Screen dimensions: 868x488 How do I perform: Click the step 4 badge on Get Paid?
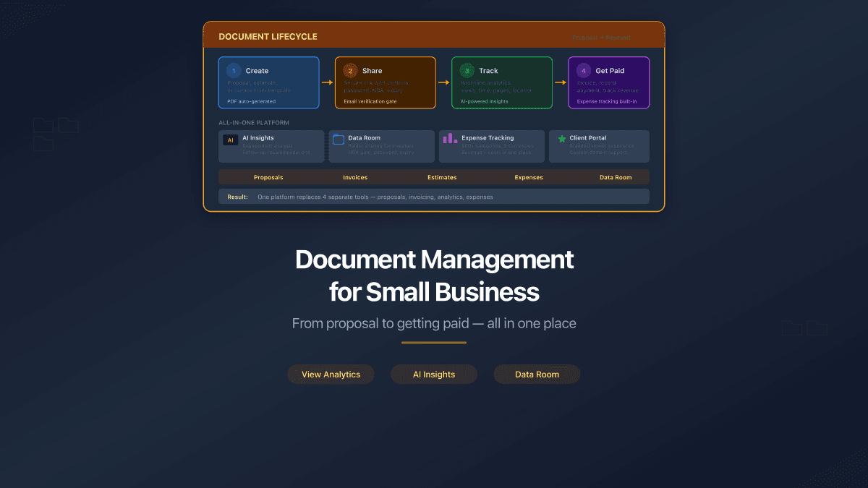583,71
